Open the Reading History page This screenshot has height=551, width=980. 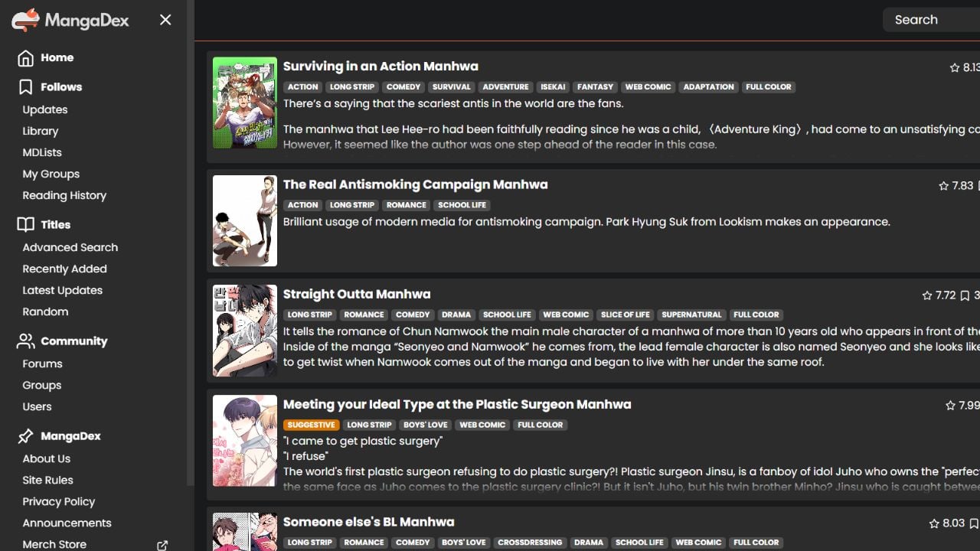pos(64,196)
